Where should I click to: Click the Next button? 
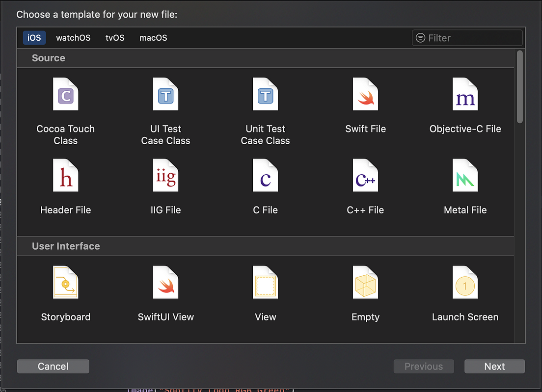[494, 366]
